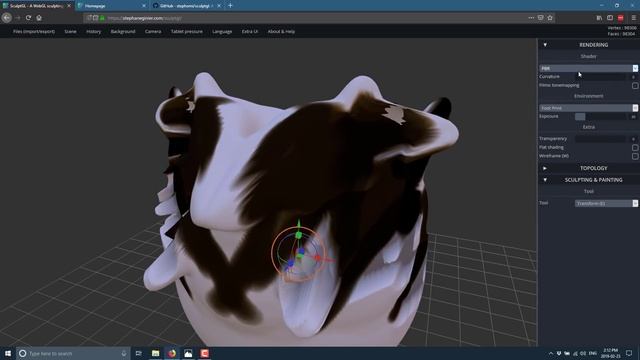The width and height of the screenshot is (640, 360).
Task: Open the History menu
Action: click(x=93, y=31)
